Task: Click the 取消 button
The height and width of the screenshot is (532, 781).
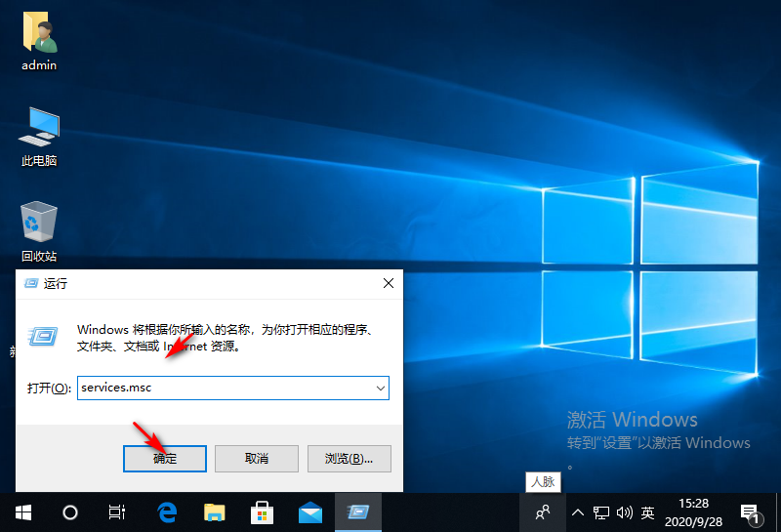Action: click(256, 458)
